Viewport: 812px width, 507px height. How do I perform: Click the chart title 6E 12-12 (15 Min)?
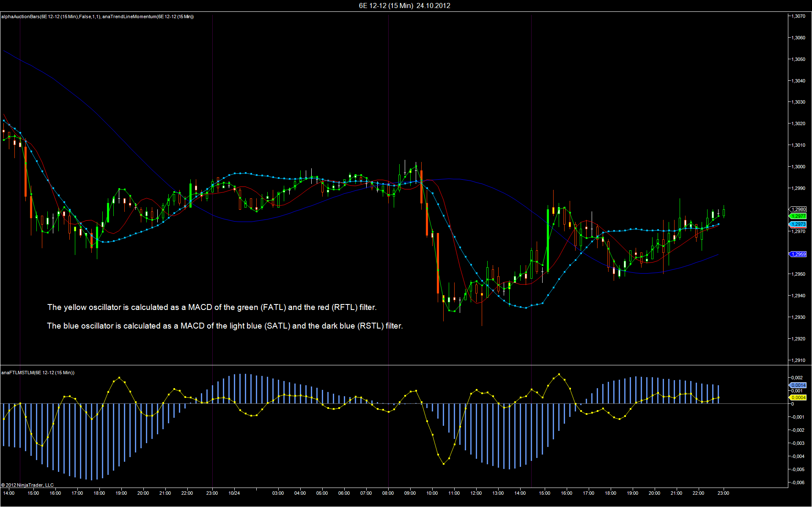point(386,5)
